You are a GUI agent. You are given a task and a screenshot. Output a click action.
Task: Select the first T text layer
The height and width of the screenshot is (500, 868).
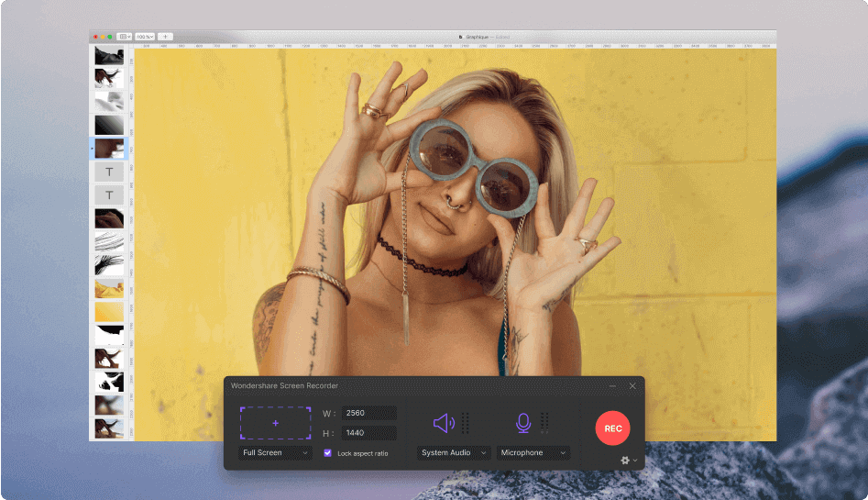(x=109, y=172)
